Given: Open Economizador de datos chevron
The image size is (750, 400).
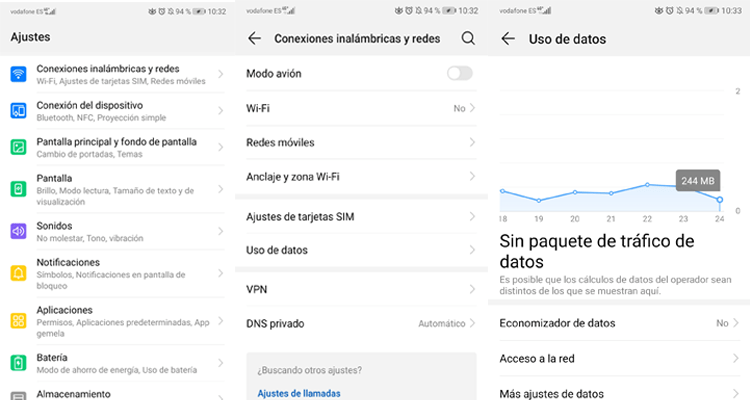Looking at the screenshot, I should click(x=736, y=323).
